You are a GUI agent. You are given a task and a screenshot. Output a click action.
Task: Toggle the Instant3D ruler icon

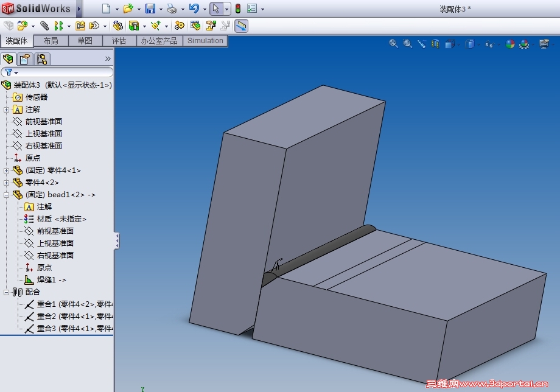(x=242, y=26)
